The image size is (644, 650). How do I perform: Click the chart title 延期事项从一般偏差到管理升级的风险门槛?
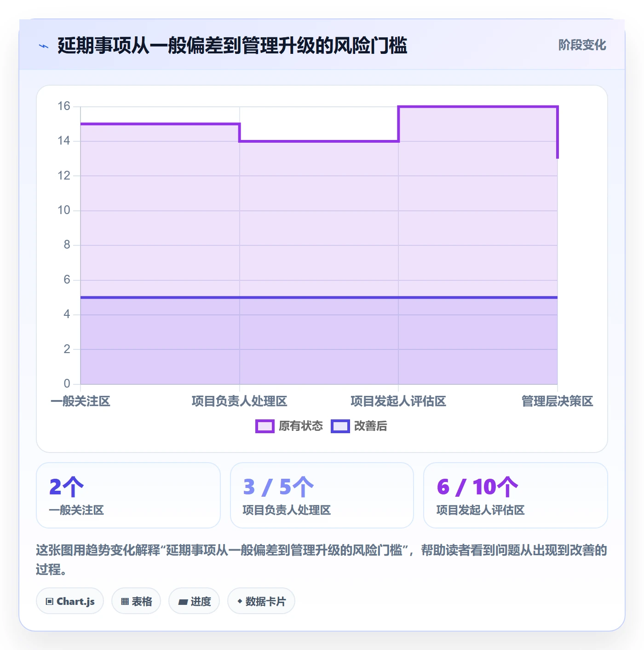point(232,46)
